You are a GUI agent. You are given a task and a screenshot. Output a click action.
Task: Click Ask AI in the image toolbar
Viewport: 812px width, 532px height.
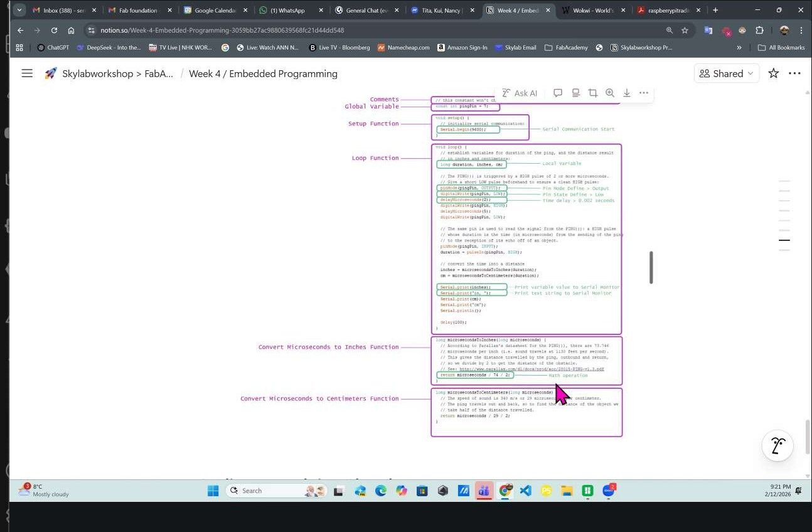(520, 93)
